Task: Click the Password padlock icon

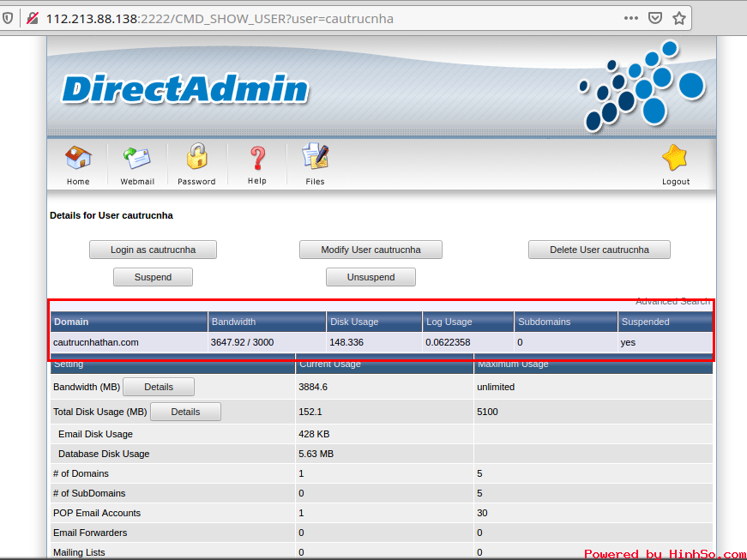Action: (x=196, y=157)
